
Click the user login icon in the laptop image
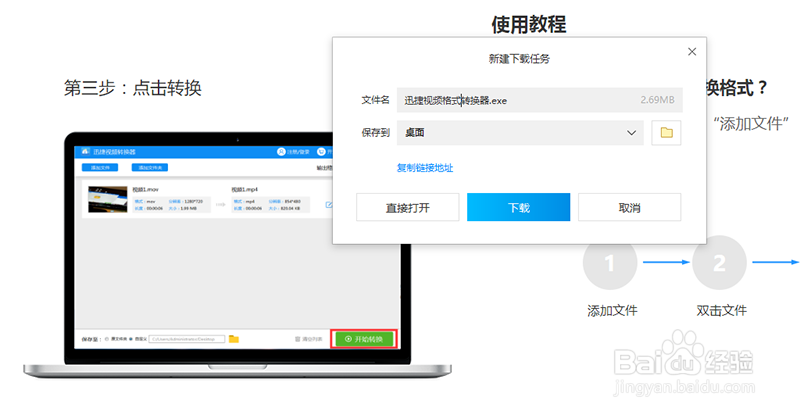(x=281, y=152)
